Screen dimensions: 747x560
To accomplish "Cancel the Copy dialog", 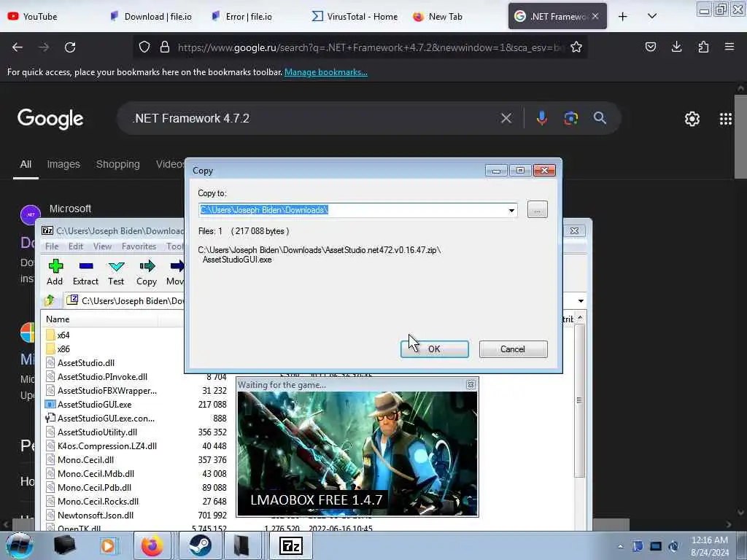I will [x=513, y=349].
